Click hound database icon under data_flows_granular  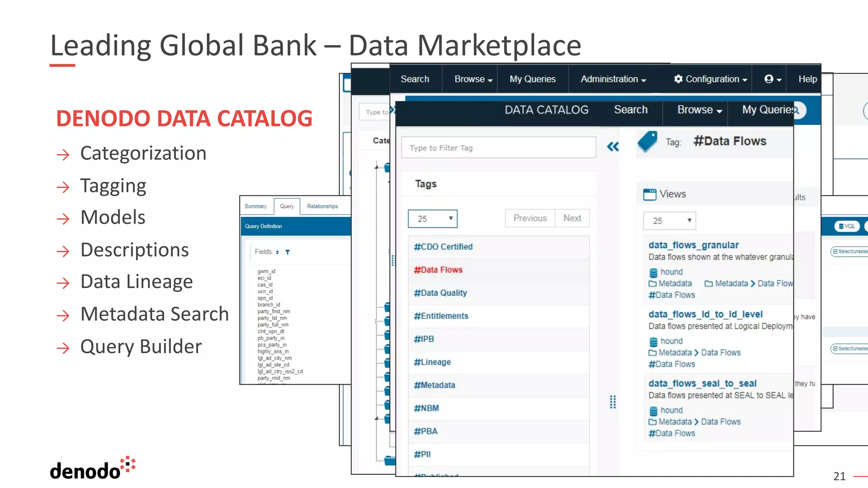point(653,272)
